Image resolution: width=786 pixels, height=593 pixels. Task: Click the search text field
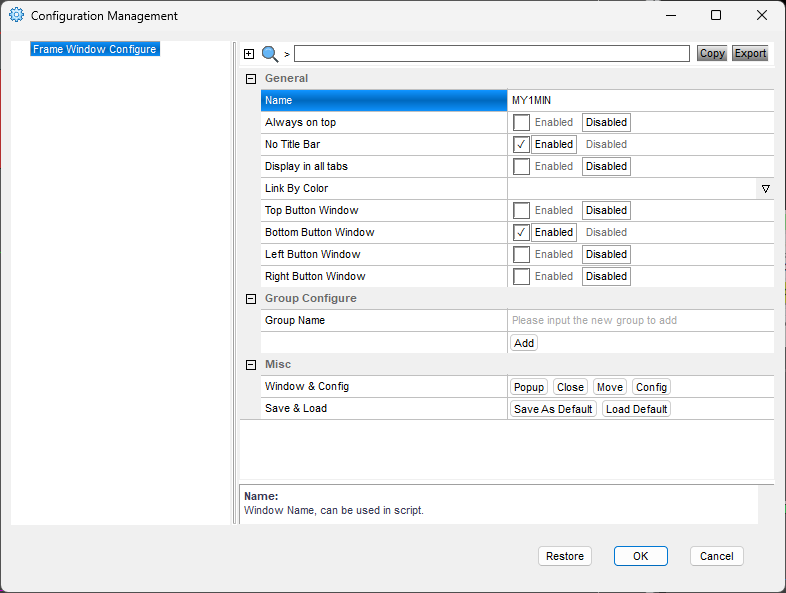click(x=492, y=54)
